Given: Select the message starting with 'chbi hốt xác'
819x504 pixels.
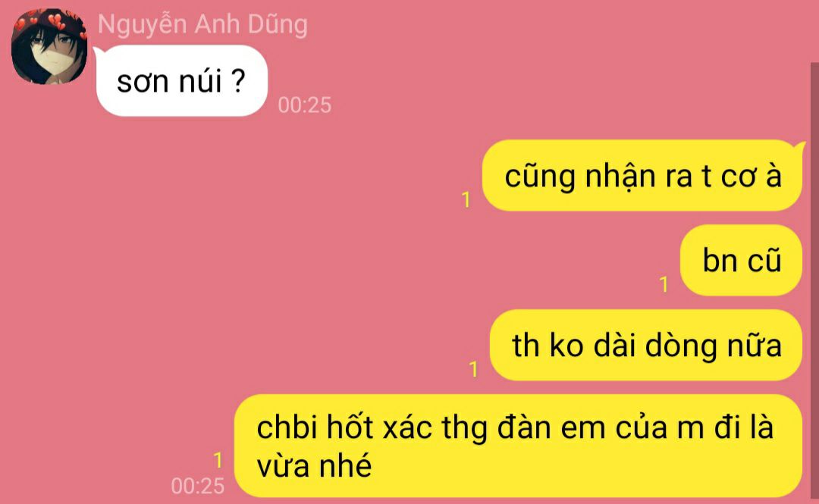Looking at the screenshot, I should pyautogui.click(x=518, y=446).
